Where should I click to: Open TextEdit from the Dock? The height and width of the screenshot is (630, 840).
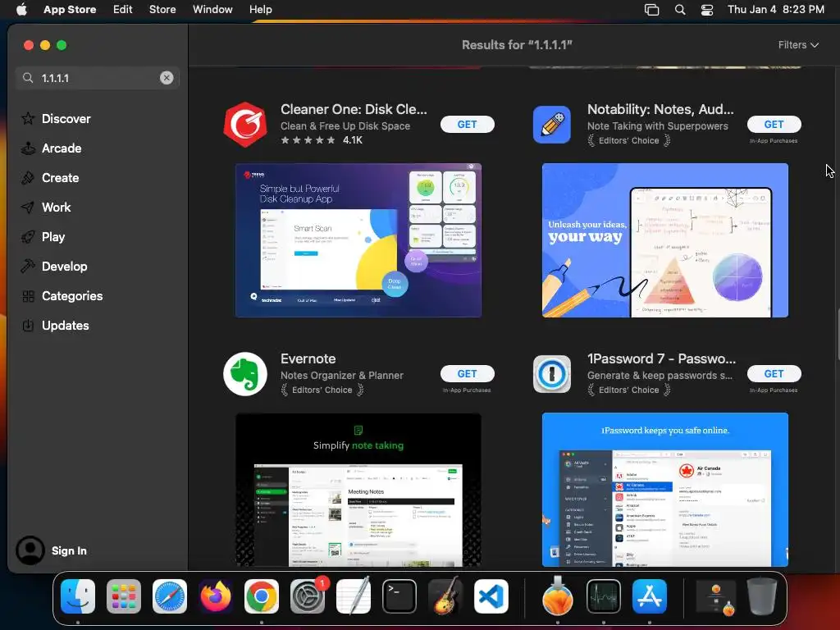(354, 596)
